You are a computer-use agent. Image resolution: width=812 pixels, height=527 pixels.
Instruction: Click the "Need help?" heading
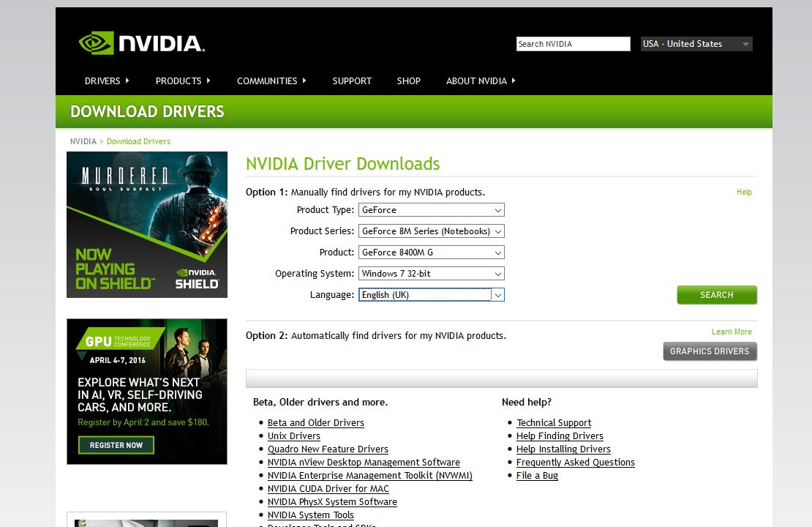click(x=527, y=402)
